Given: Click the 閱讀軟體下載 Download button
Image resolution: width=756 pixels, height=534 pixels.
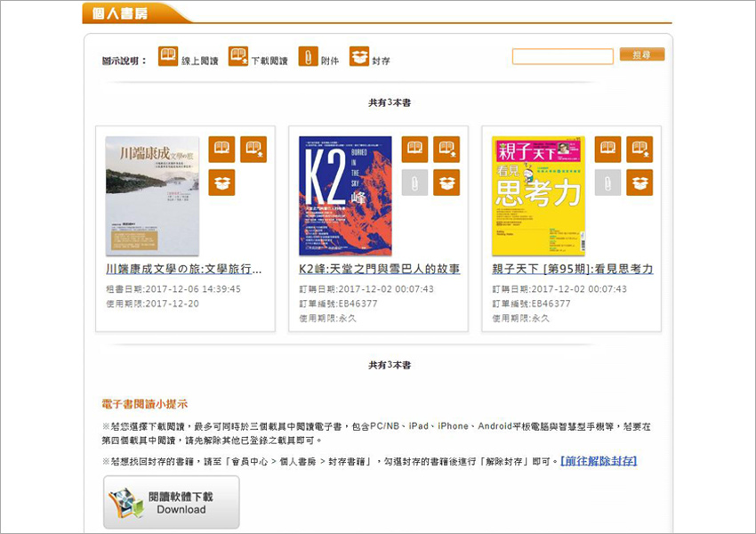Looking at the screenshot, I should tap(172, 503).
